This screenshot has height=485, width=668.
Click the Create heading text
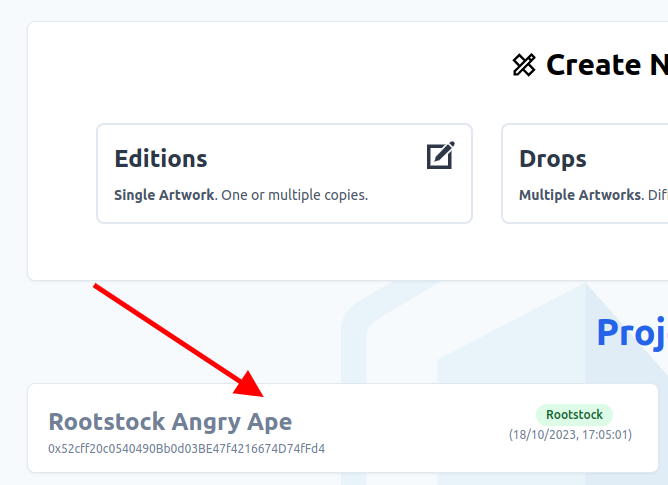[607, 65]
